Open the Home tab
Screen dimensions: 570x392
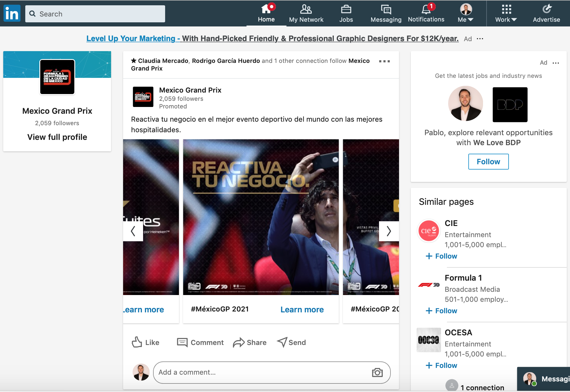pos(266,13)
